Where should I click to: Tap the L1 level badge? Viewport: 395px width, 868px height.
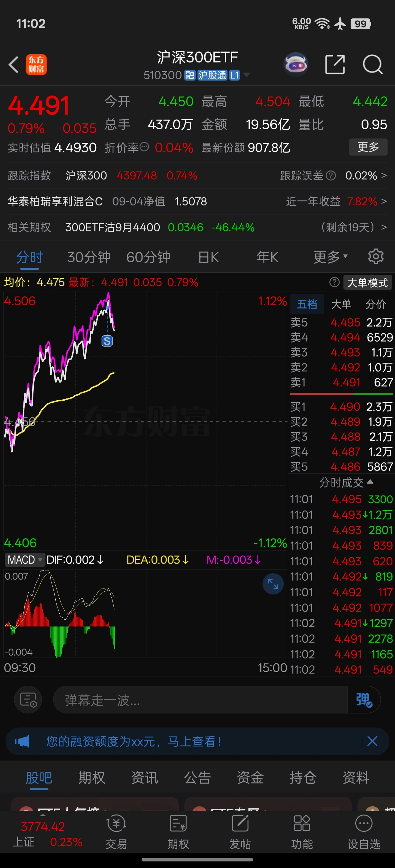(x=234, y=75)
